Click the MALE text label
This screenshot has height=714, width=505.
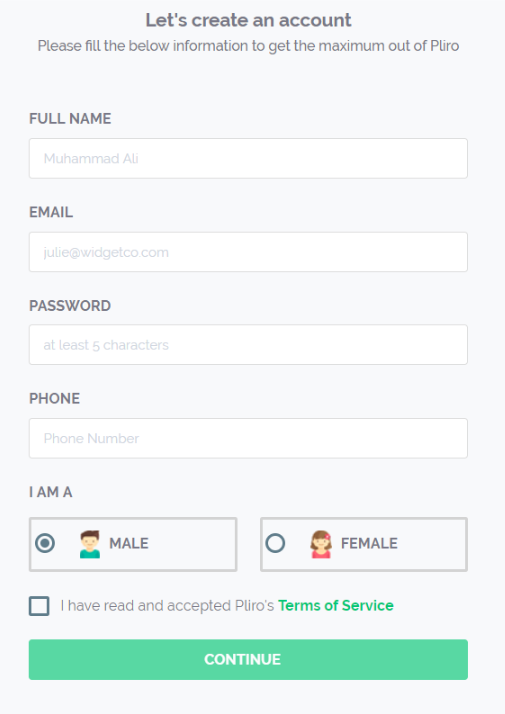tap(129, 543)
